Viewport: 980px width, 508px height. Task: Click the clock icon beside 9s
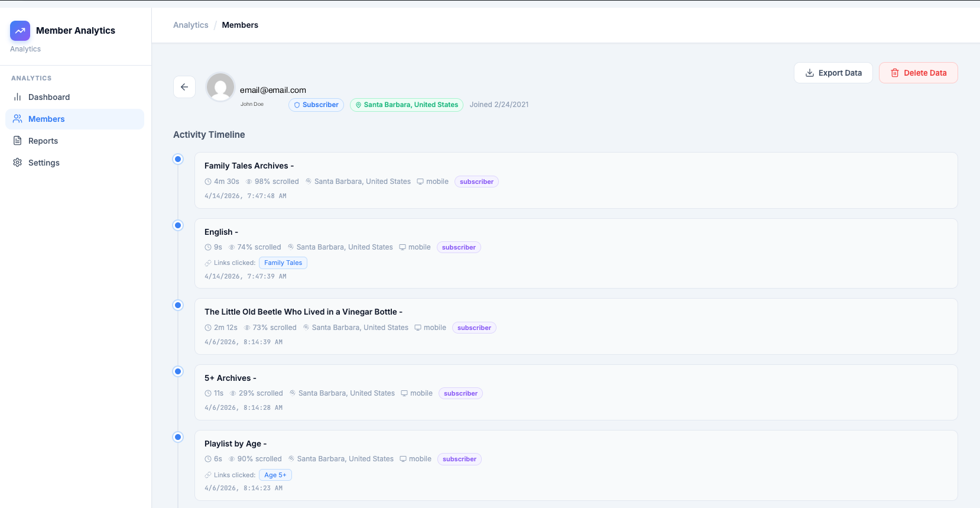pos(208,247)
